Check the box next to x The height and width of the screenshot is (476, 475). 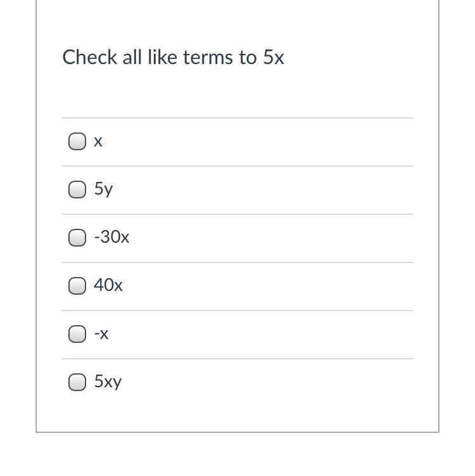pyautogui.click(x=77, y=141)
